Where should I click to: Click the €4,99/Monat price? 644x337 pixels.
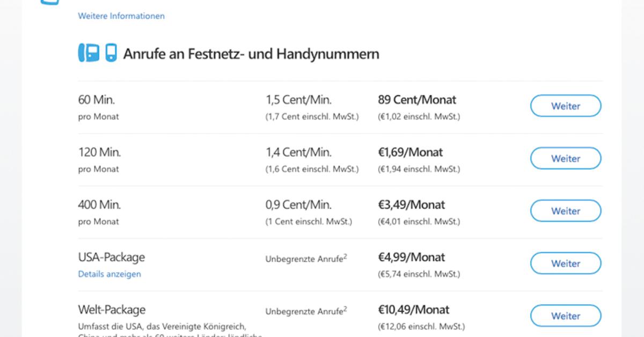click(412, 258)
